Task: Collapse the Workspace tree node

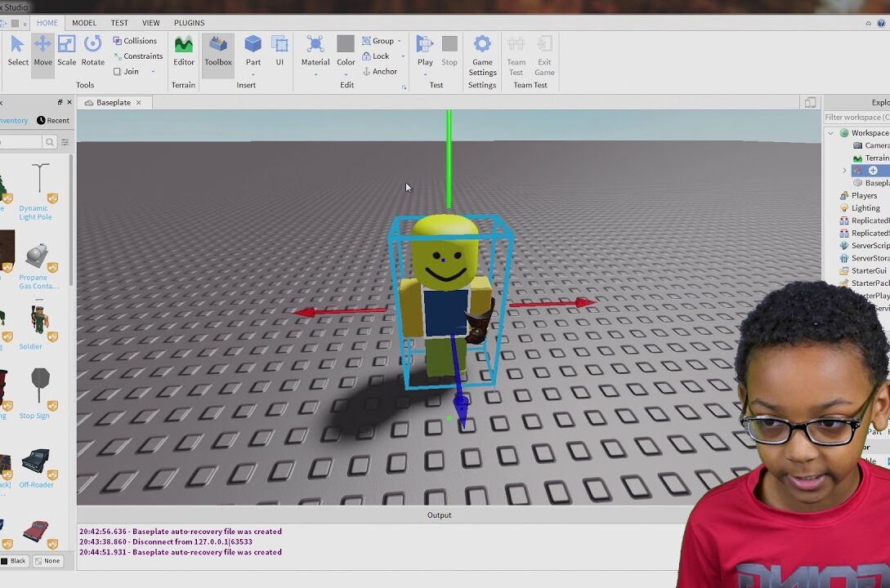Action: (831, 133)
